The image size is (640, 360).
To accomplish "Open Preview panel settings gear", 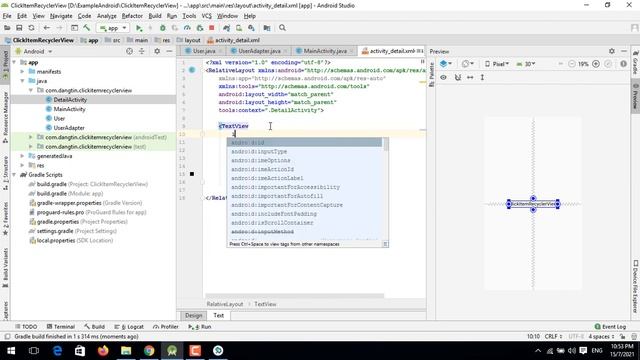I will coord(612,51).
